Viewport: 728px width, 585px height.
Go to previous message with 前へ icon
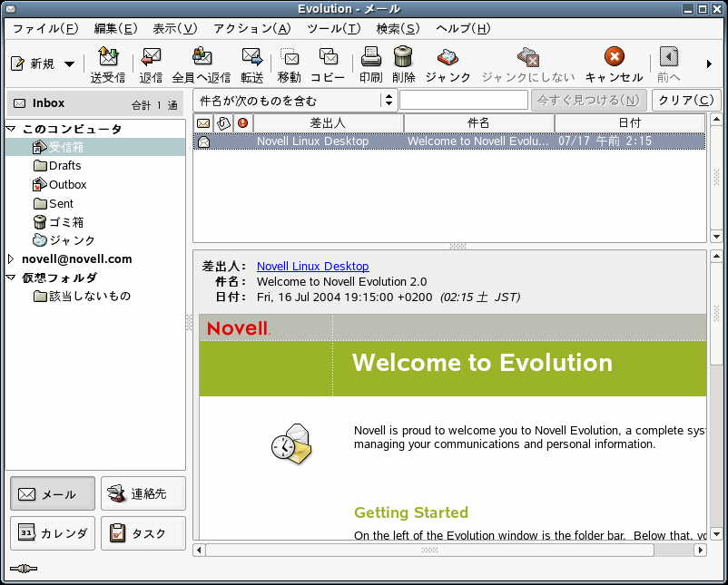pyautogui.click(x=669, y=57)
